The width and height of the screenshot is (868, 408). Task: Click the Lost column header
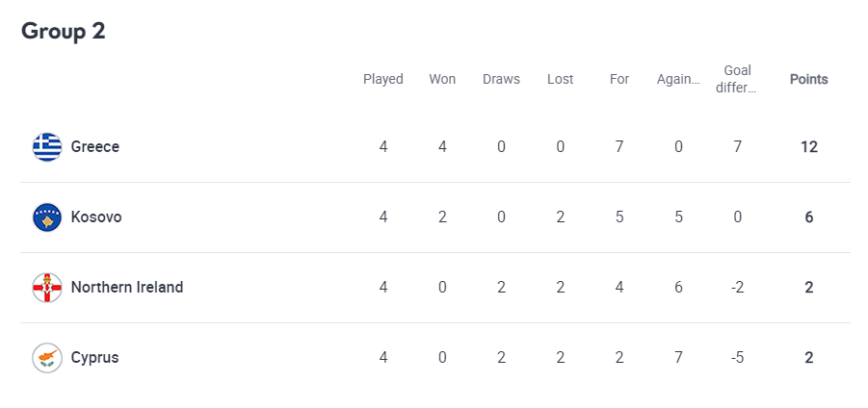pyautogui.click(x=561, y=80)
